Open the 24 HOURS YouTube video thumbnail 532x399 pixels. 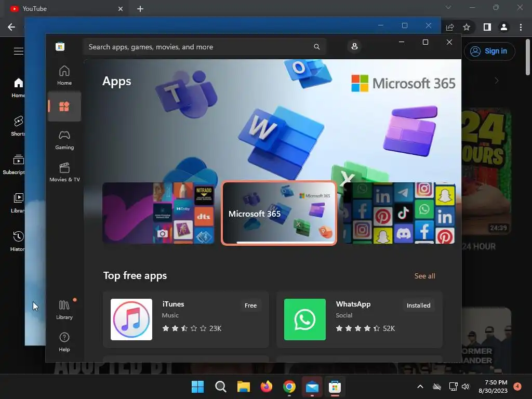click(486, 171)
